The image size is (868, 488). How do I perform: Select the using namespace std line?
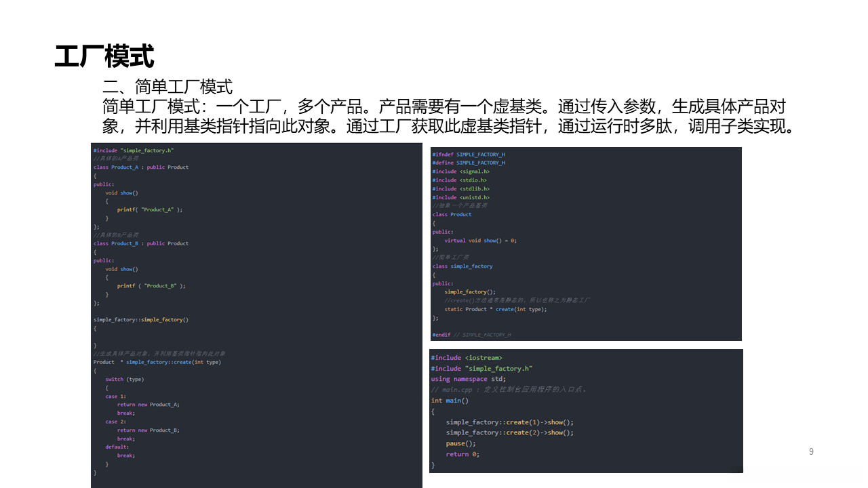(468, 379)
